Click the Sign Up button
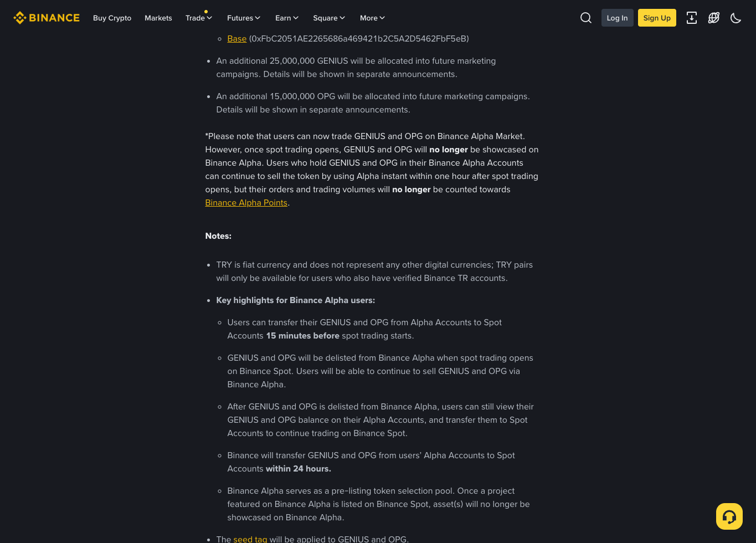756x543 pixels. [657, 18]
